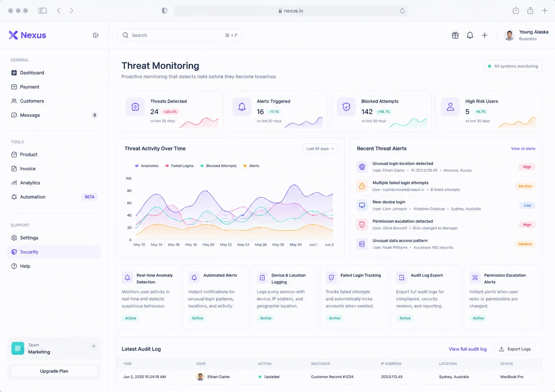Screen dimensions: 555x392
Task: Open the Customers page
Action: point(54,101)
